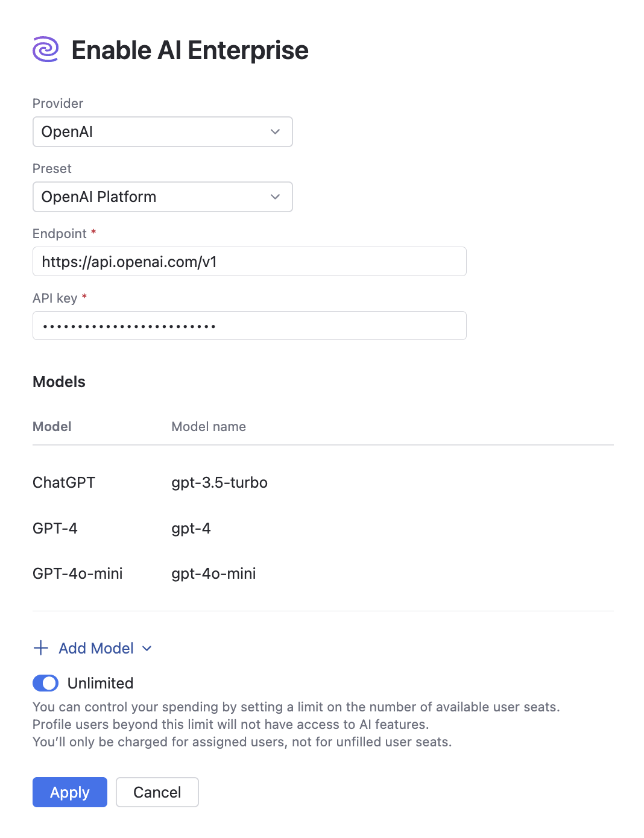Image resolution: width=644 pixels, height=838 pixels.
Task: Click the chevron arrow on the Provider selector
Action: point(275,131)
